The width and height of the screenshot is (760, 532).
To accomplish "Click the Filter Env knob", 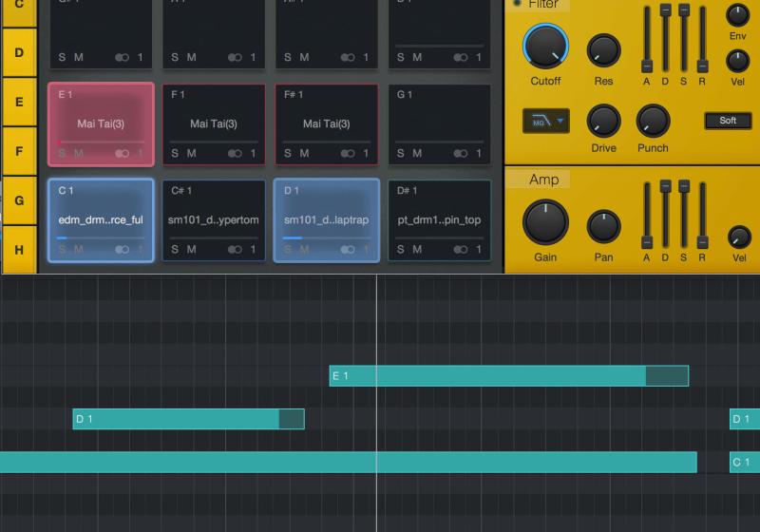I will (737, 15).
